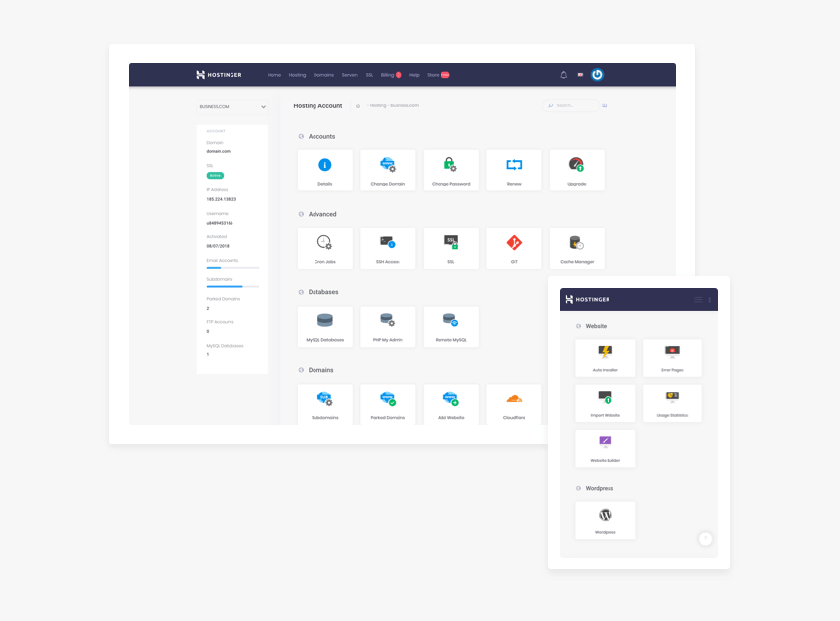The image size is (840, 621).
Task: Open PHP My Admin
Action: (388, 326)
